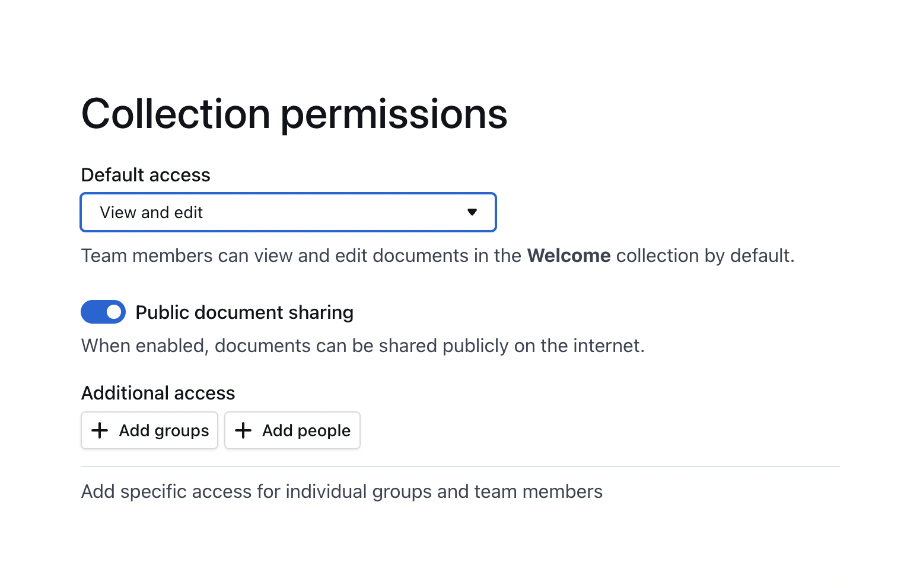923x588 pixels.
Task: Click the Default access field label
Action: click(146, 175)
